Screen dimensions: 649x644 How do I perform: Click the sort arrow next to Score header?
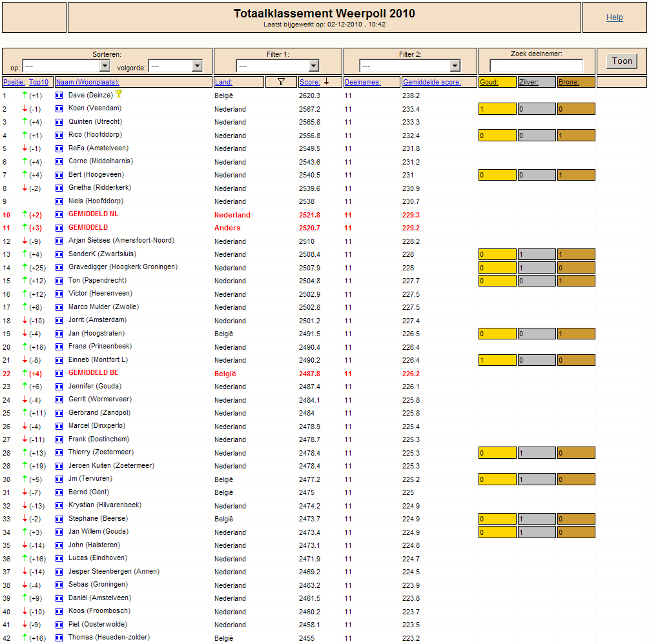[327, 82]
